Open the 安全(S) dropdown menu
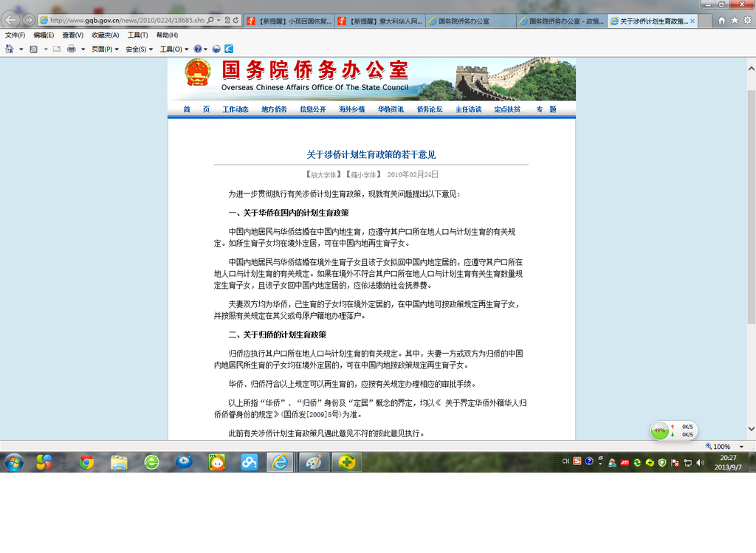Viewport: 756px width, 553px height. tap(139, 49)
